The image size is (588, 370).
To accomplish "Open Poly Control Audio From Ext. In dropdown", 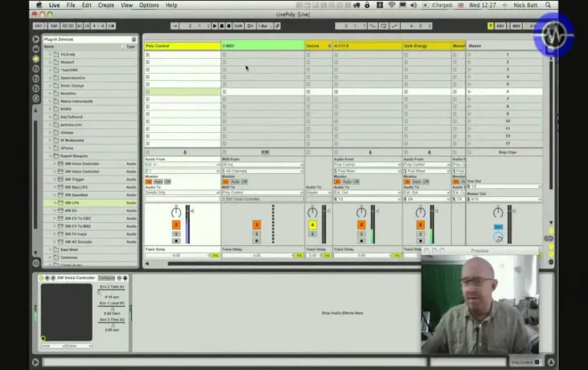I will click(183, 165).
